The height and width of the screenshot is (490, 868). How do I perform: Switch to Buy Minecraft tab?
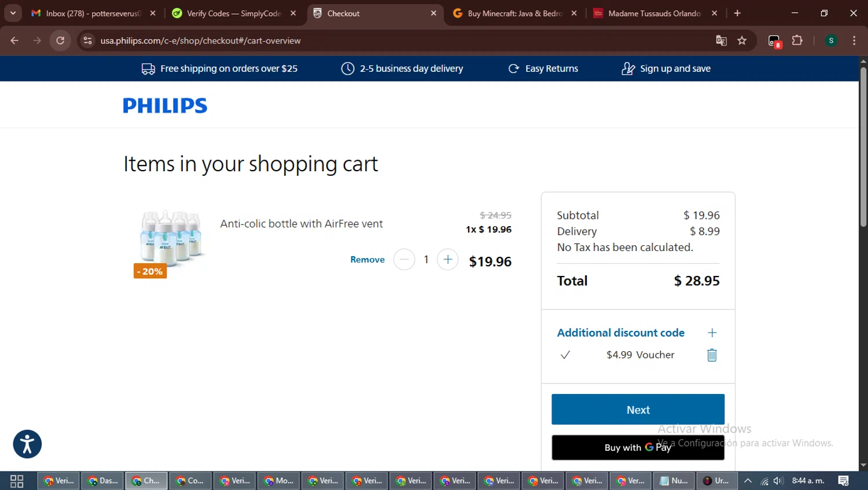(514, 13)
